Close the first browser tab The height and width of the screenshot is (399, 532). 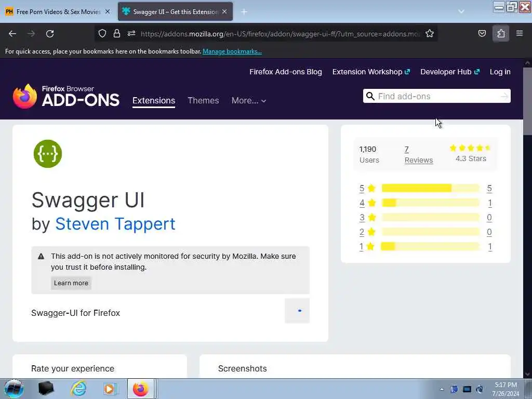[108, 11]
